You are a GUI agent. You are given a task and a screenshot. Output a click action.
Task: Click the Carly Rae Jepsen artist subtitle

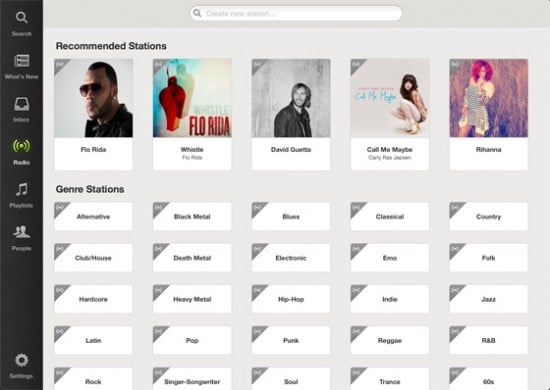pyautogui.click(x=390, y=157)
